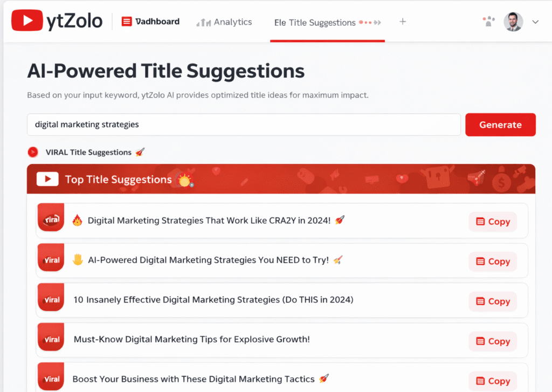Click the red tab underline indicator
Screen dimensions: 552x392
click(x=327, y=39)
